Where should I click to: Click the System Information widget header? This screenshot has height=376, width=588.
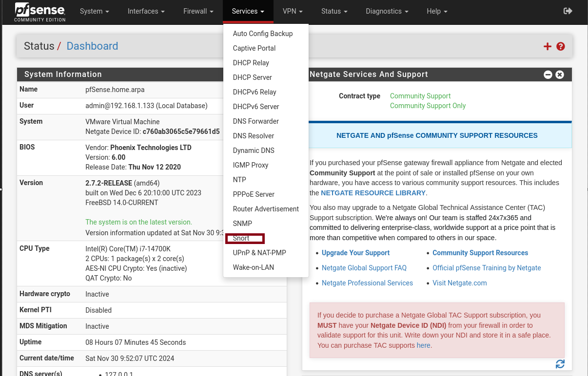119,75
